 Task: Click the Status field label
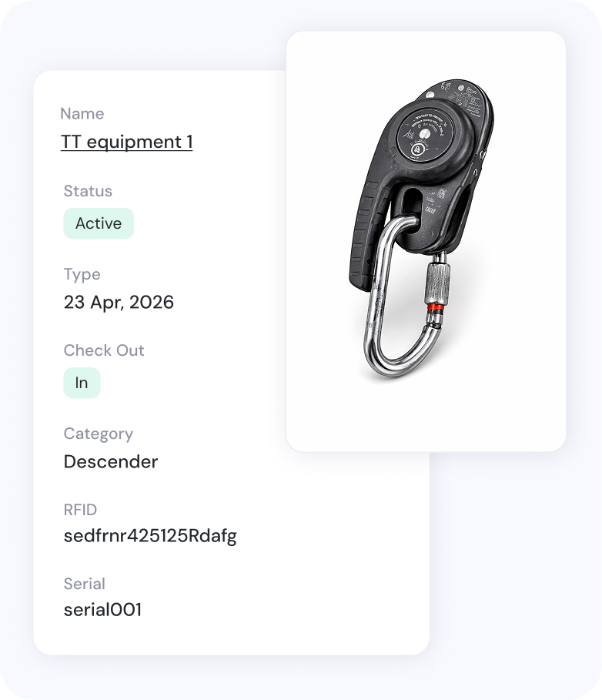pos(88,191)
